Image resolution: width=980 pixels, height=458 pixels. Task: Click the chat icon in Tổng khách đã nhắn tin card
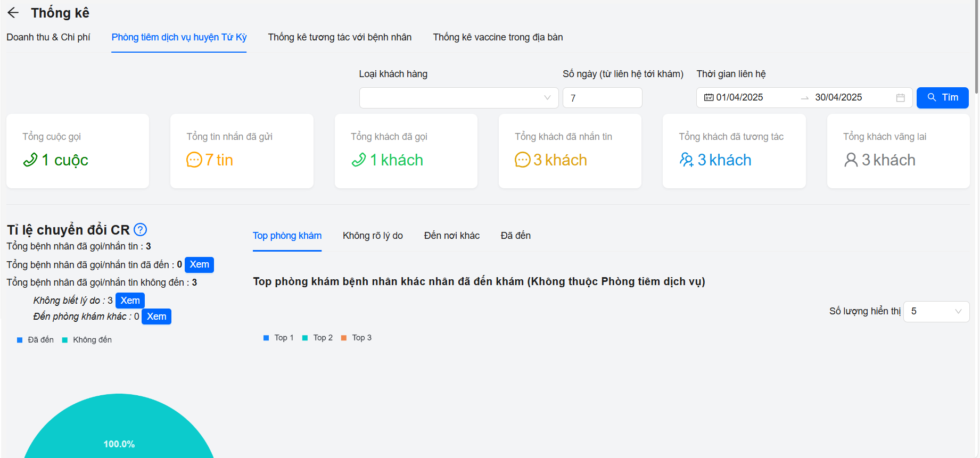pos(522,160)
